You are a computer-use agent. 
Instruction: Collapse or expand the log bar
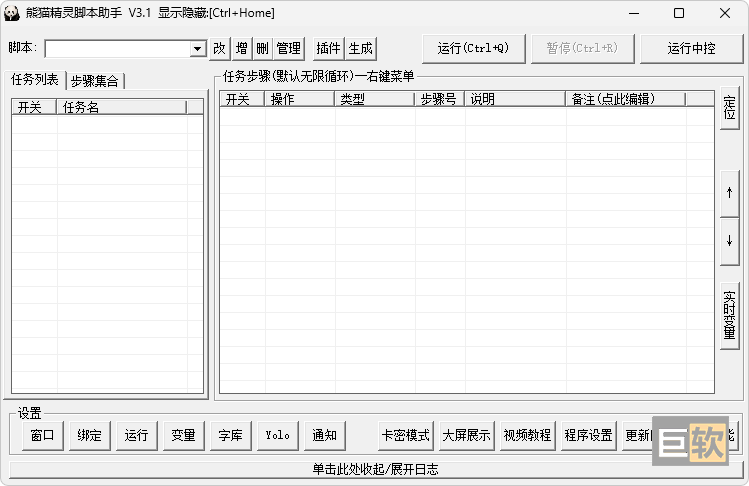click(374, 469)
